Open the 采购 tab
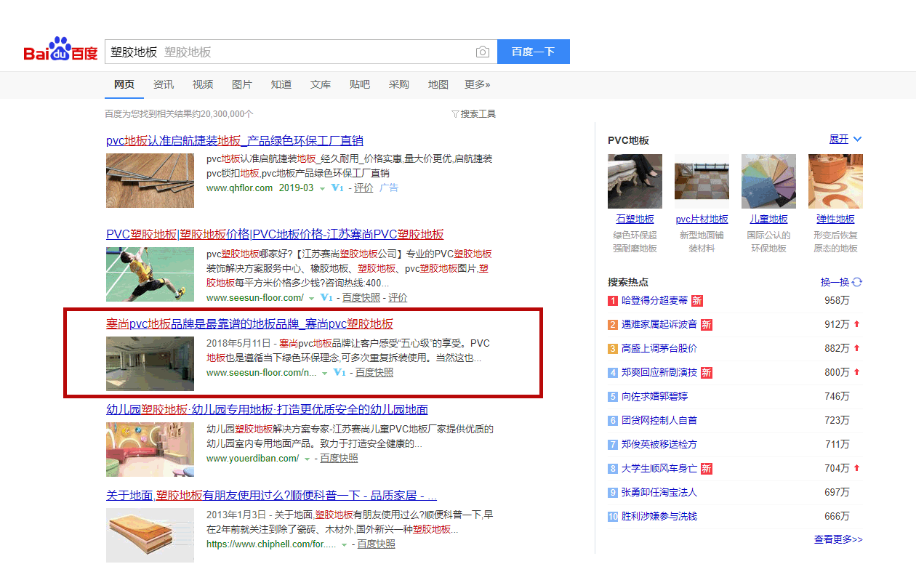This screenshot has height=588, width=916. point(399,84)
